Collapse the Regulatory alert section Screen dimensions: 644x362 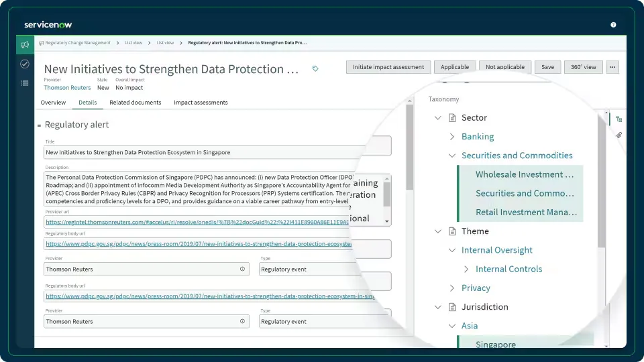coord(40,125)
